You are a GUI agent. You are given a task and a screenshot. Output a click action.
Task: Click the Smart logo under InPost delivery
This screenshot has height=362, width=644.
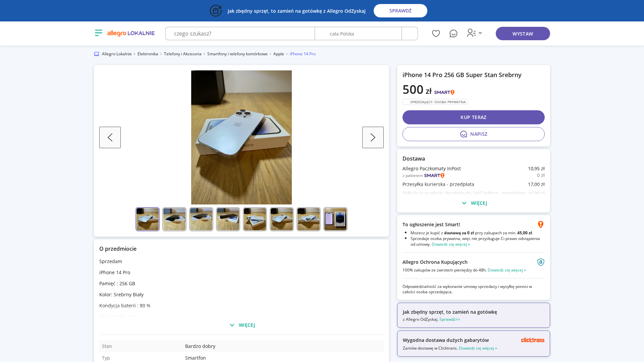434,176
